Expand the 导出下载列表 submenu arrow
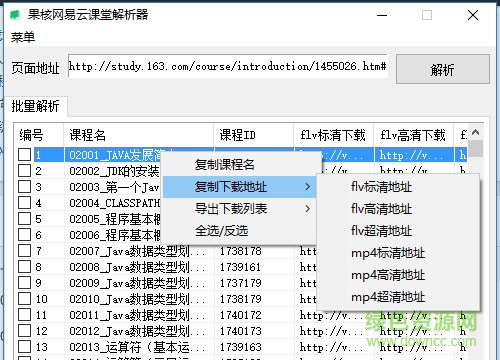Screen dimensions: 500x360 [x=308, y=209]
